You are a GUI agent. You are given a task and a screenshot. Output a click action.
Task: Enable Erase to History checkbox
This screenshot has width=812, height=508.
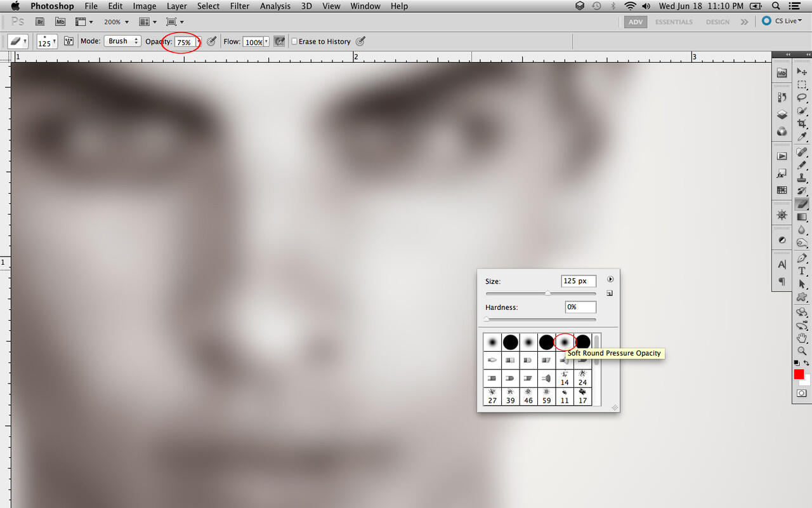(x=294, y=41)
